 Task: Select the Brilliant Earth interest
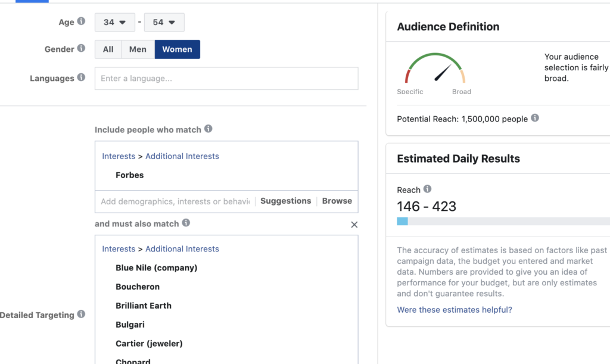point(144,306)
